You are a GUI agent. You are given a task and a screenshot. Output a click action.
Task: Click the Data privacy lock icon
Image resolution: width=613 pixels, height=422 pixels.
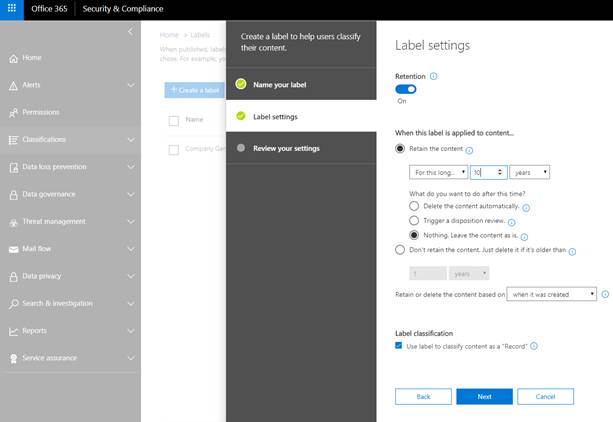13,276
